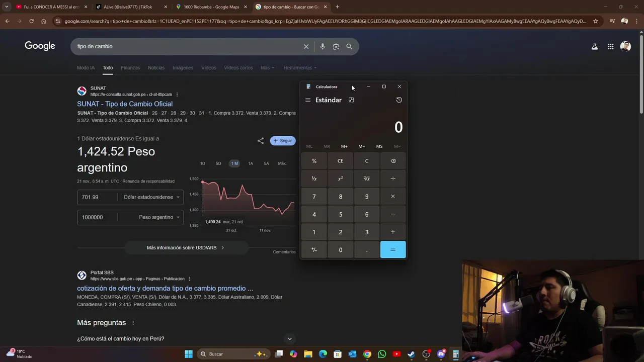644x362 pixels.
Task: Click the multiply key in Calculator
Action: click(x=393, y=197)
